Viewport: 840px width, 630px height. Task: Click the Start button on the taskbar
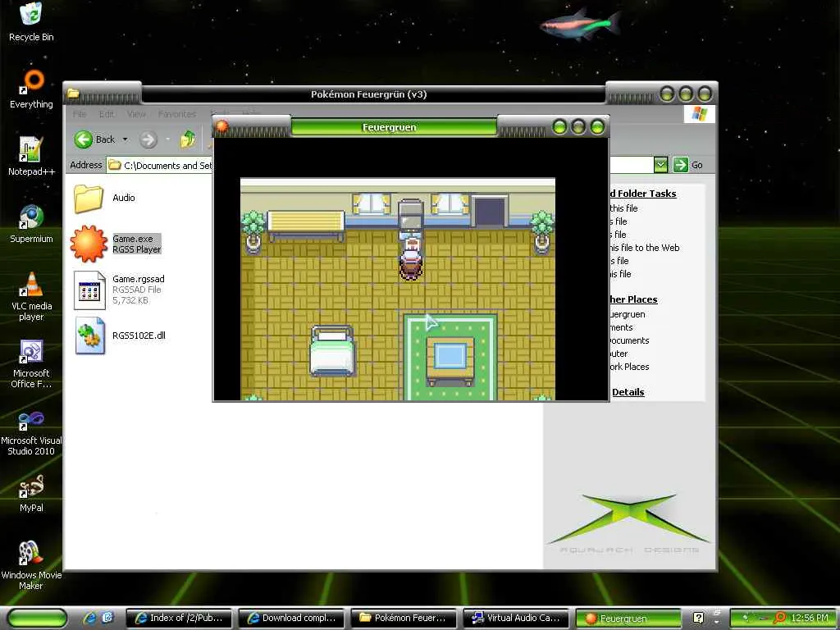click(38, 618)
